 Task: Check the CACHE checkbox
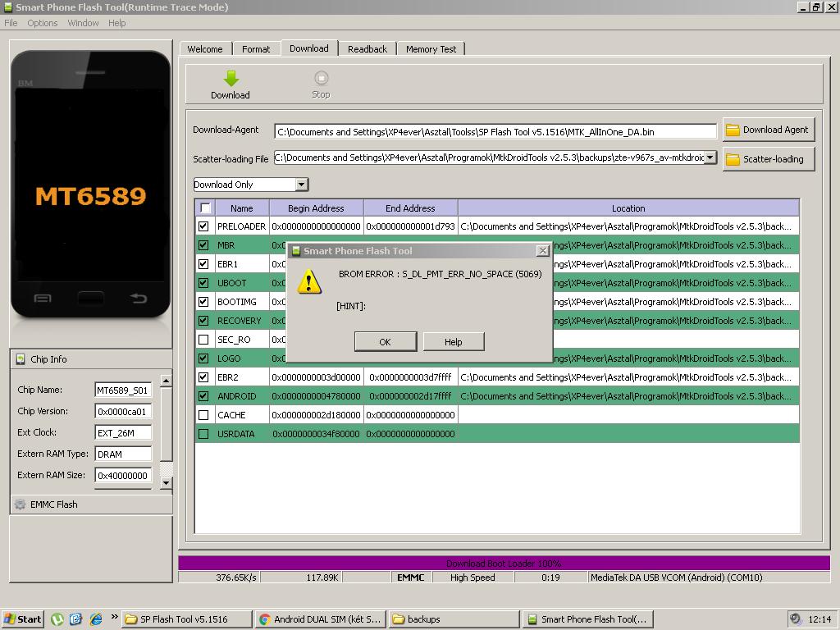(203, 414)
